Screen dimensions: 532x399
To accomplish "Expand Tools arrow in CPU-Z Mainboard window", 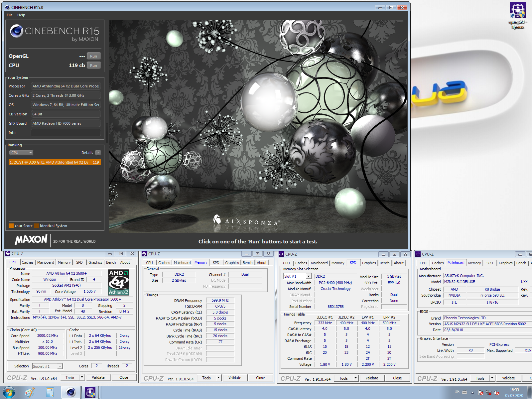I will coord(492,378).
